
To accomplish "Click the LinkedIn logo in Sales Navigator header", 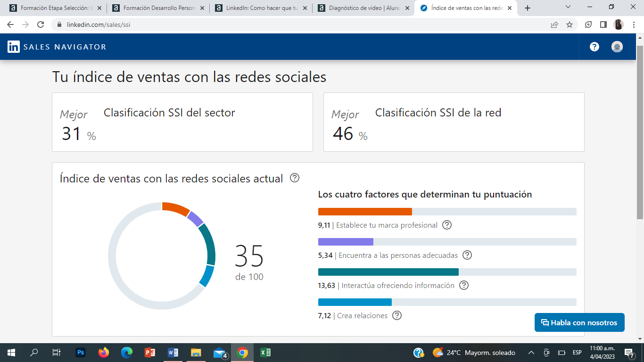I will [14, 47].
